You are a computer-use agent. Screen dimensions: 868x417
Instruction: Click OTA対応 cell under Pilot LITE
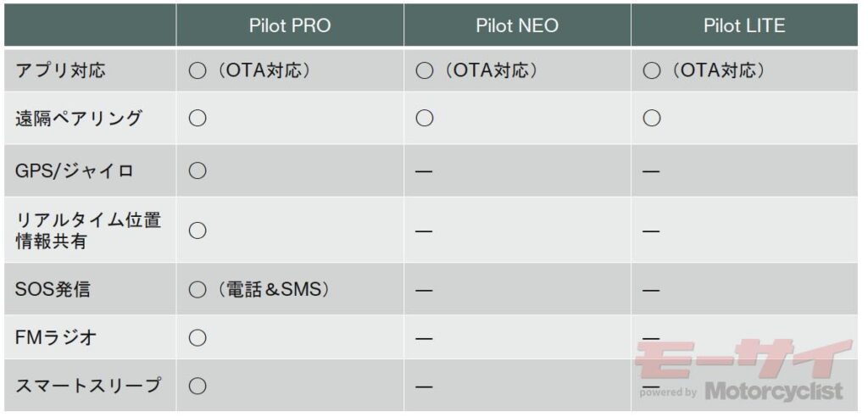704,71
